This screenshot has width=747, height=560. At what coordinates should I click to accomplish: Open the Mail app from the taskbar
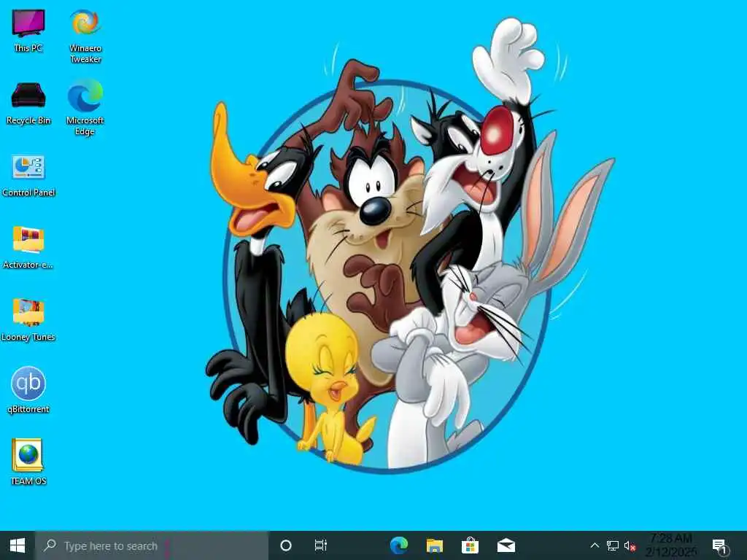(x=506, y=545)
